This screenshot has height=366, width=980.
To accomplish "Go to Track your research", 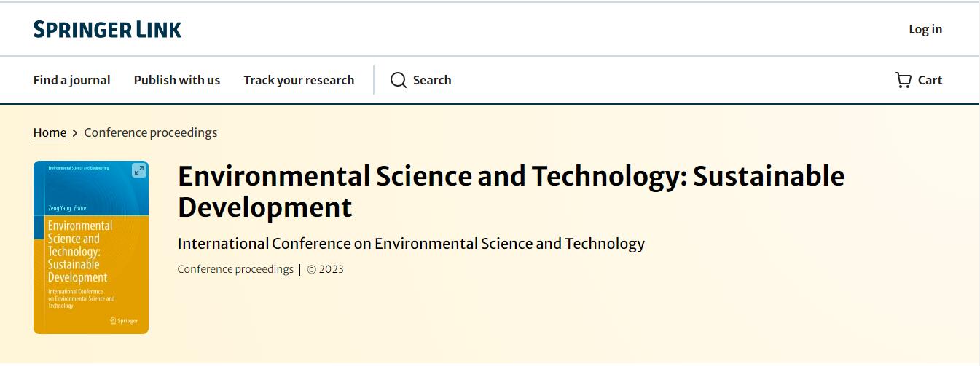I will (299, 80).
